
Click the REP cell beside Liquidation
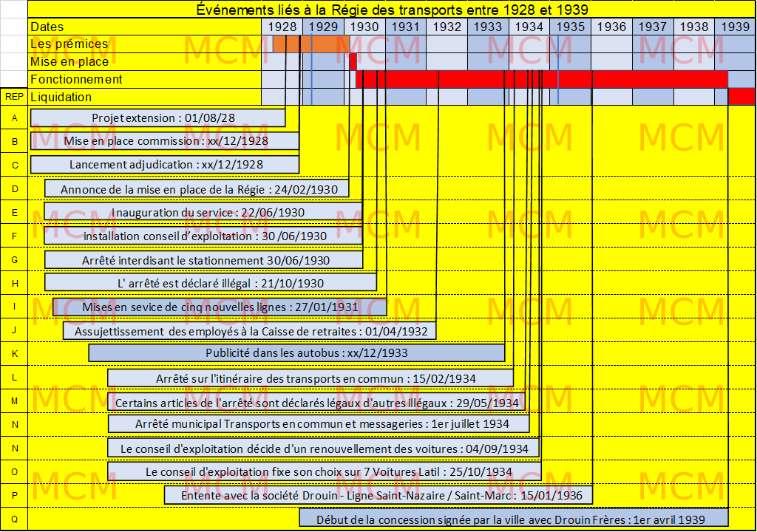click(x=14, y=97)
